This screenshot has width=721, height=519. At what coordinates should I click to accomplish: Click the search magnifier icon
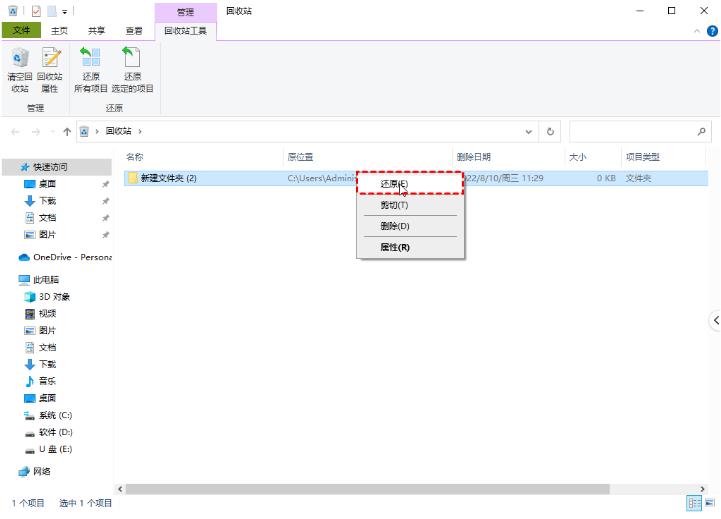pyautogui.click(x=701, y=132)
